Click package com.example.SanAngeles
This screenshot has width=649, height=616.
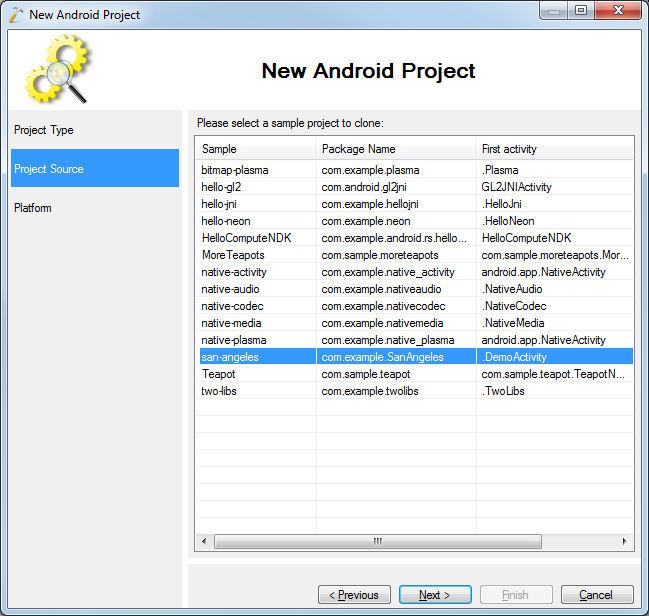tap(382, 357)
